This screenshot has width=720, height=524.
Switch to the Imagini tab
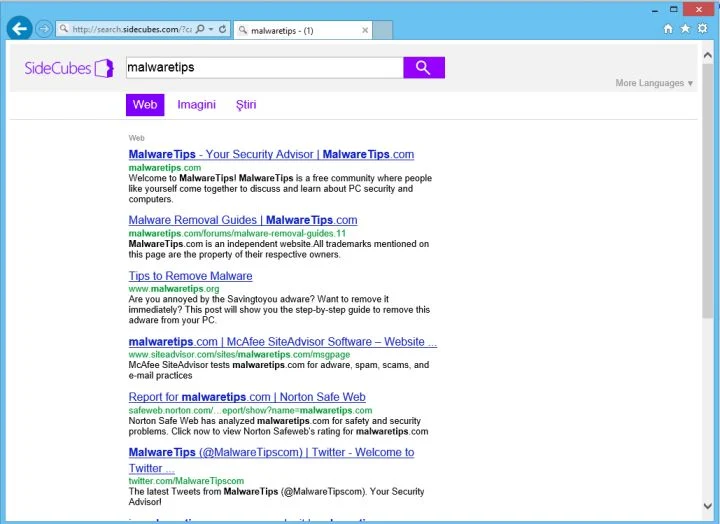(x=197, y=105)
